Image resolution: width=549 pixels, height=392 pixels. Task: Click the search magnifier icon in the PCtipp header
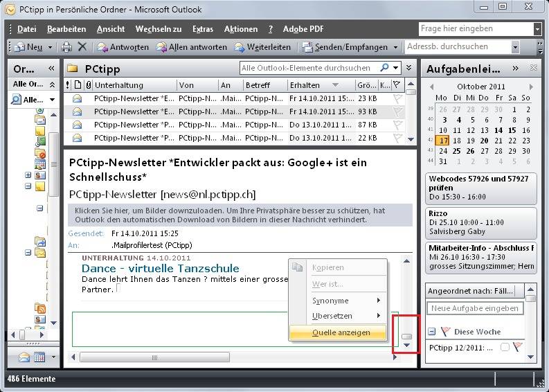click(384, 68)
